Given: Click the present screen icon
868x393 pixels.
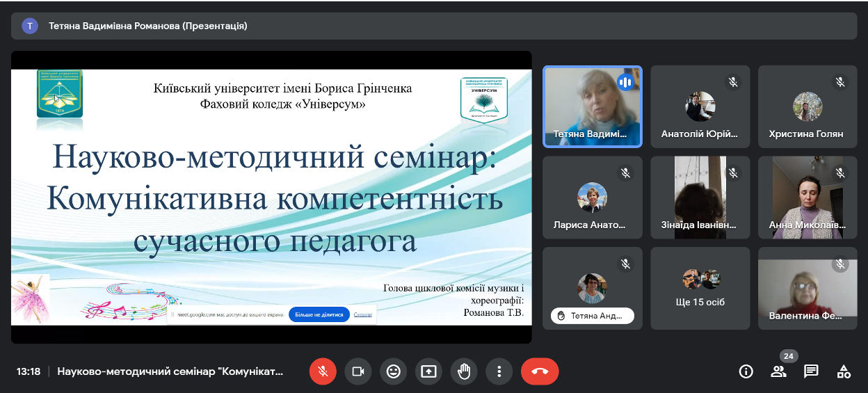Looking at the screenshot, I should click(428, 371).
